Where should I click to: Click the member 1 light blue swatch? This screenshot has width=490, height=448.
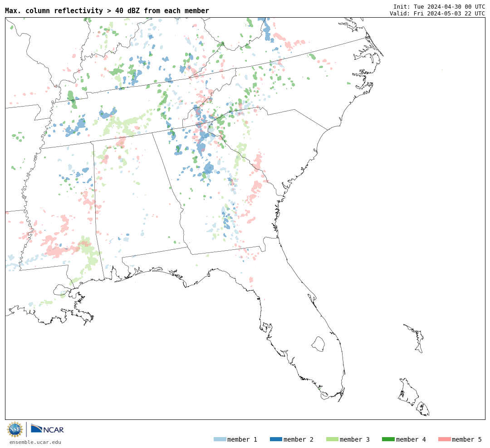(x=220, y=439)
